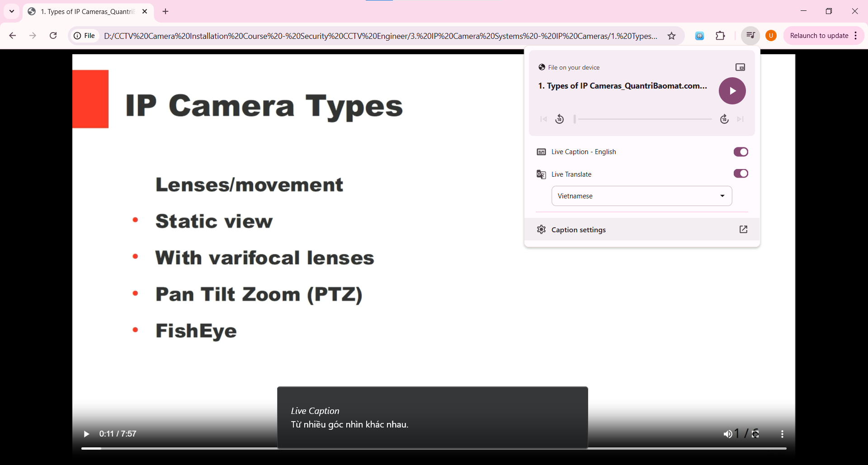
Task: Mute the video volume icon
Action: (x=727, y=434)
